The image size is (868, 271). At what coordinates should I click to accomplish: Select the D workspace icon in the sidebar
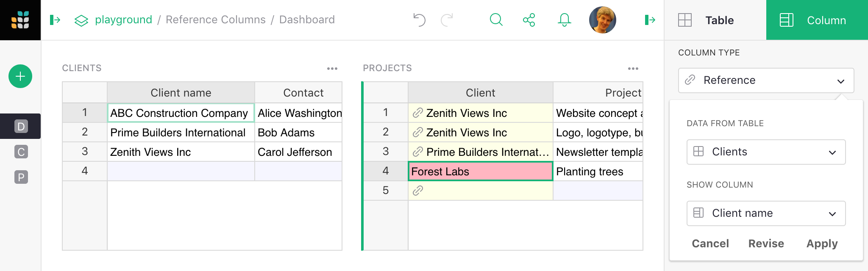(x=20, y=126)
